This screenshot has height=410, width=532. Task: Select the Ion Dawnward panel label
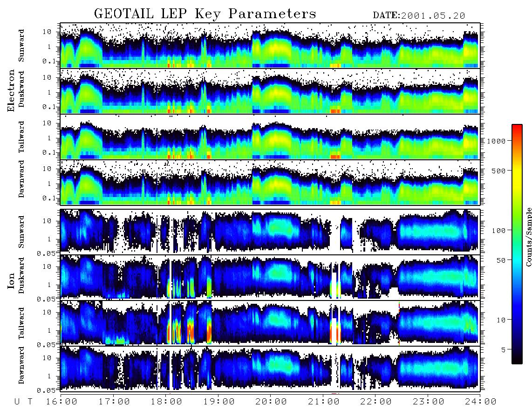21,365
